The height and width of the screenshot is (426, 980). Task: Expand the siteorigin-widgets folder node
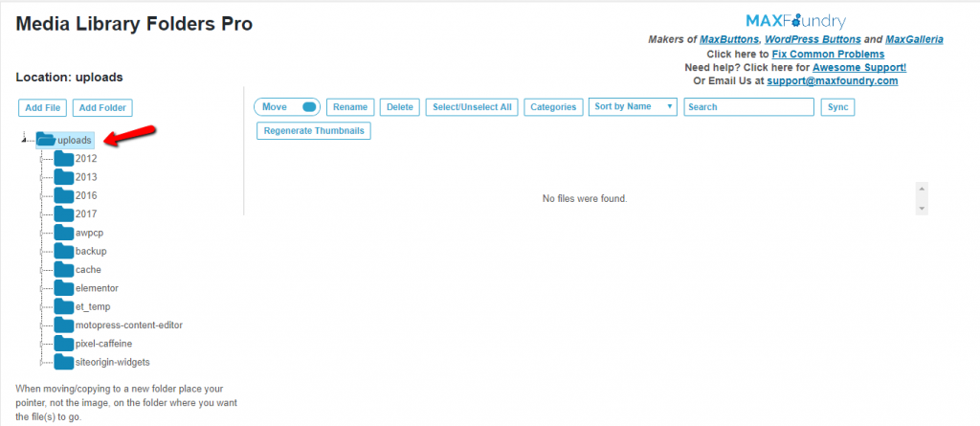(x=42, y=363)
